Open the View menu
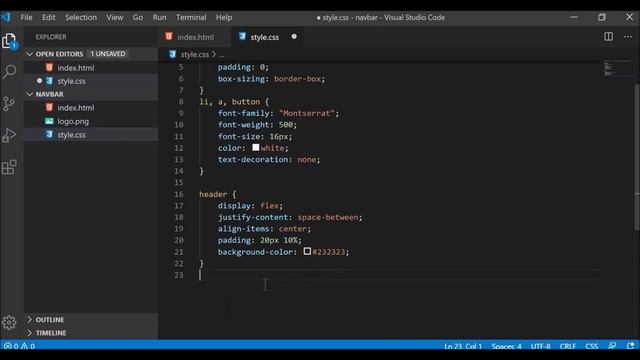 click(x=115, y=17)
